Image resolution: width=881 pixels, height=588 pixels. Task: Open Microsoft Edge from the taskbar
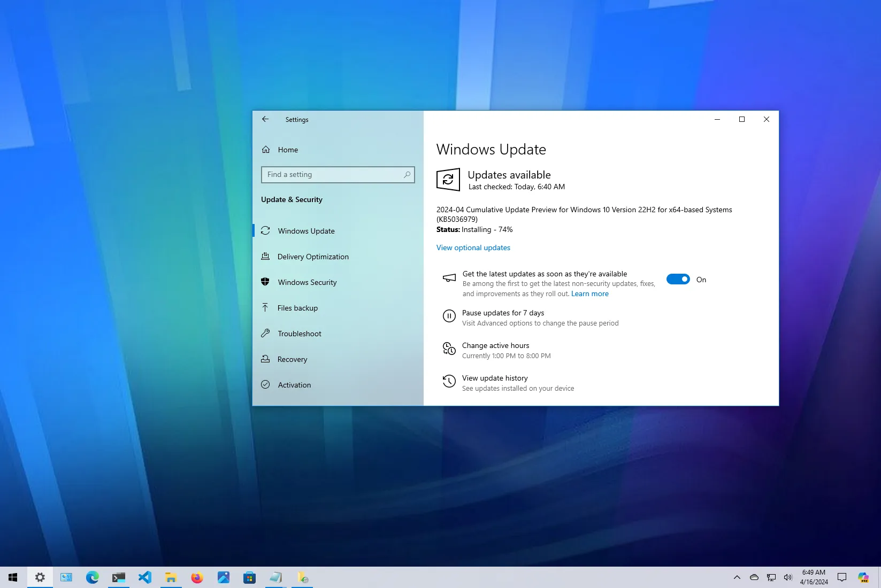(93, 577)
